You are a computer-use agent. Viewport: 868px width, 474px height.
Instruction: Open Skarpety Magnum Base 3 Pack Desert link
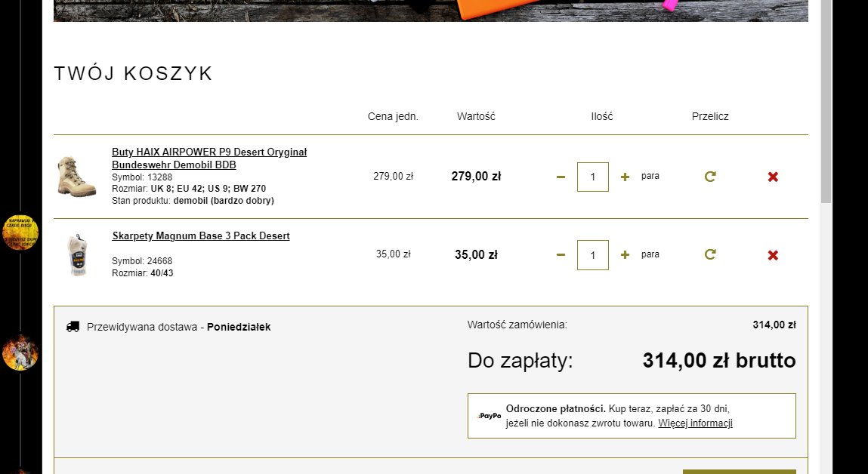click(x=201, y=235)
